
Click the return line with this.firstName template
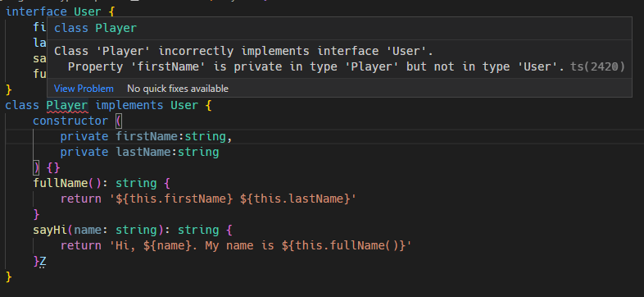tap(208, 199)
